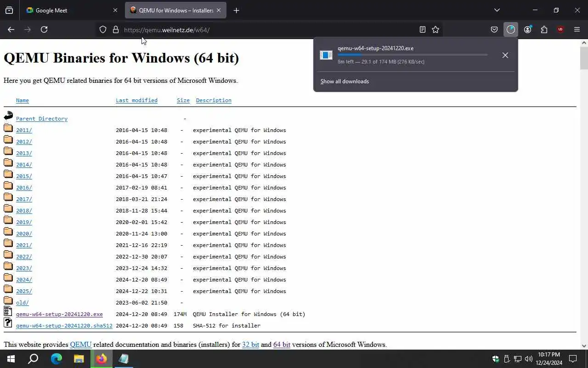This screenshot has width=588, height=368.
Task: Open the 2017/ directory link
Action: pos(24,199)
